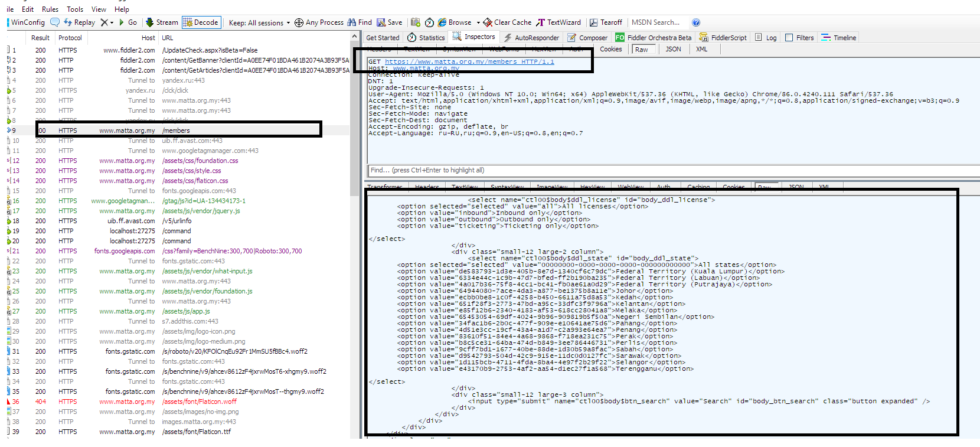
Task: Open the Composer tab
Action: pyautogui.click(x=587, y=38)
